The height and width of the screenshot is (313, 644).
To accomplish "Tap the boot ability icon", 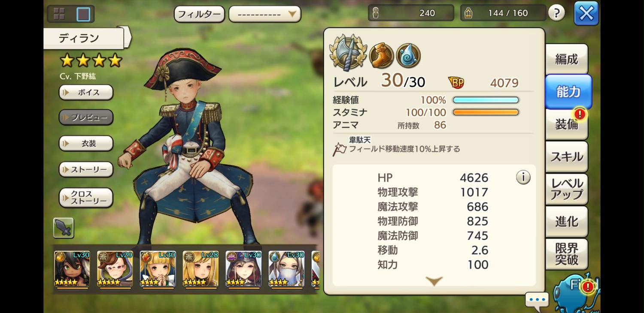I will [381, 56].
